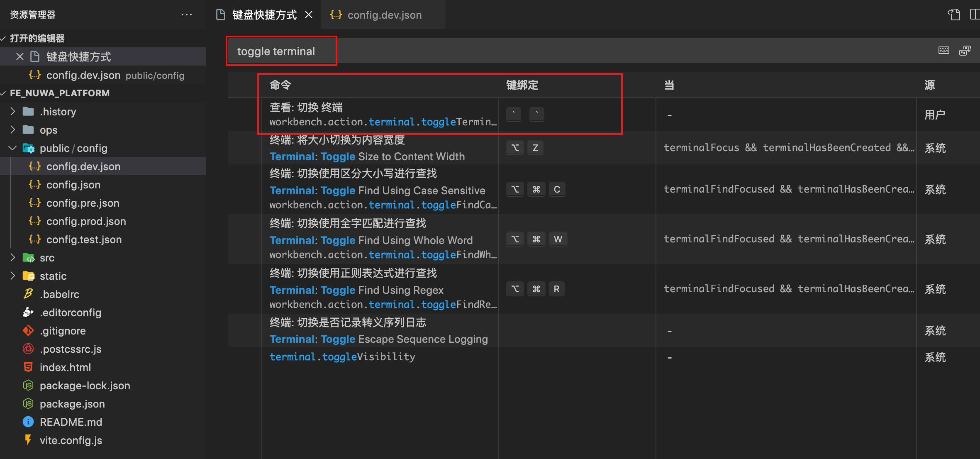
Task: Switch to the config.dev.json tab
Action: [383, 15]
